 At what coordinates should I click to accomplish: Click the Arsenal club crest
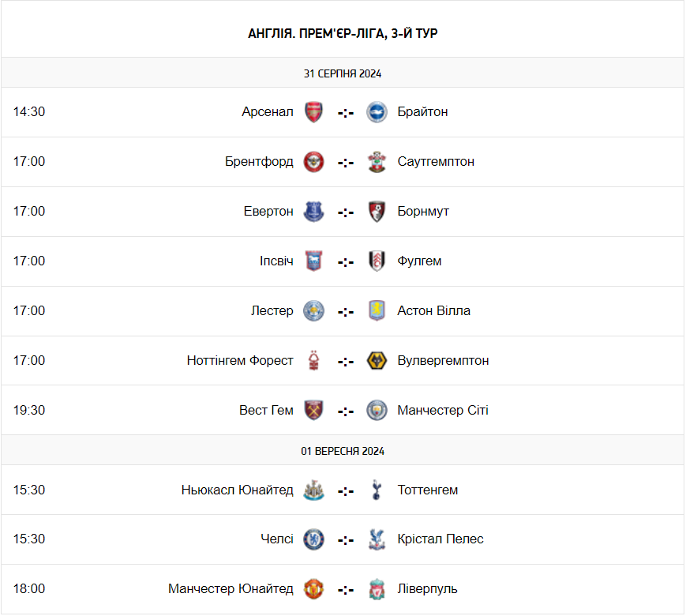[x=313, y=112]
